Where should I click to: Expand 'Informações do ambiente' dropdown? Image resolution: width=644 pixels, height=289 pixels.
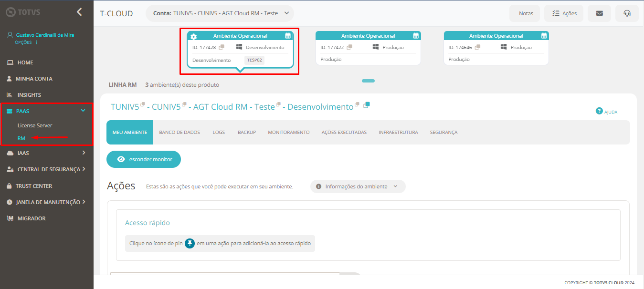pyautogui.click(x=358, y=186)
